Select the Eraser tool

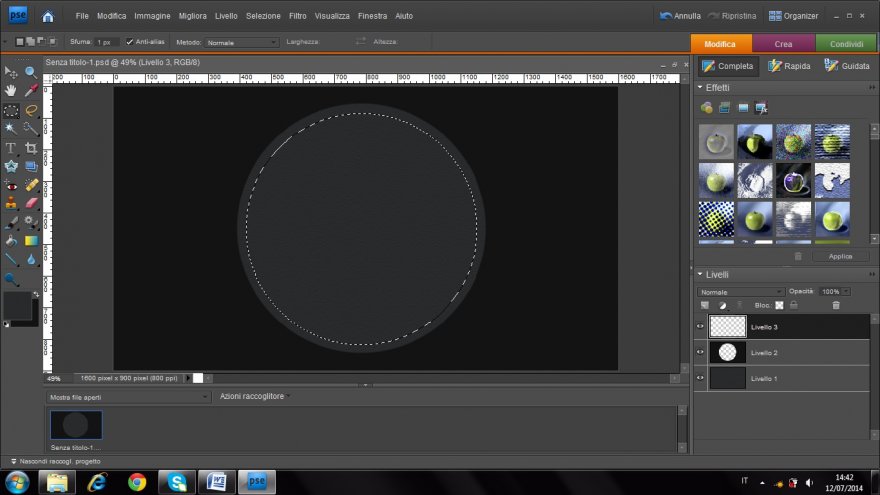pyautogui.click(x=31, y=203)
